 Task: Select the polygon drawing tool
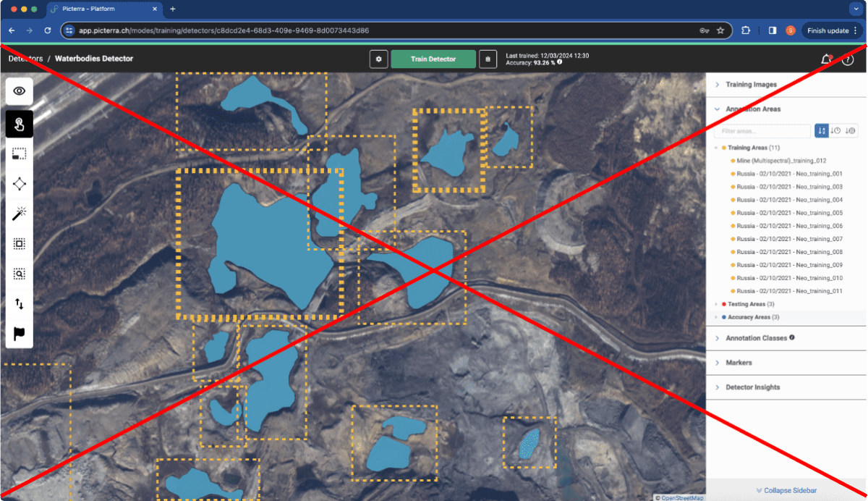(20, 184)
